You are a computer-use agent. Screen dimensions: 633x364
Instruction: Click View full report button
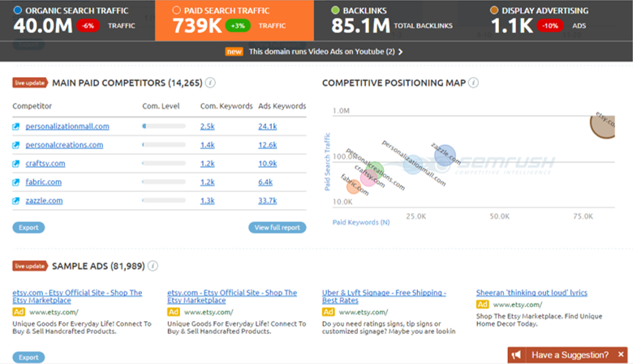click(x=278, y=227)
